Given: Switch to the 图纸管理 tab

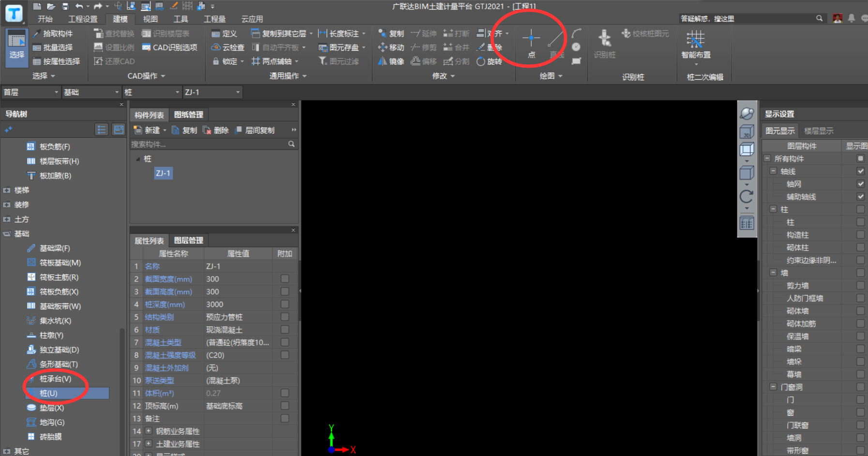Looking at the screenshot, I should [189, 115].
